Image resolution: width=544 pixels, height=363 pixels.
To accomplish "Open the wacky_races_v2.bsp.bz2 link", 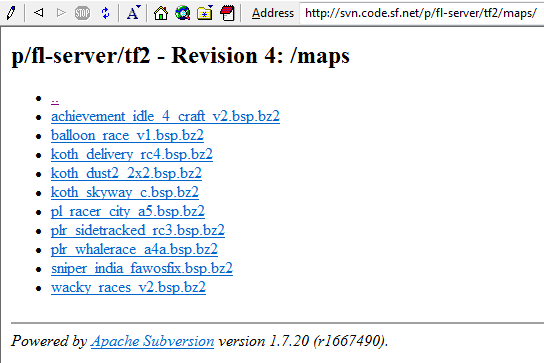I will [128, 287].
